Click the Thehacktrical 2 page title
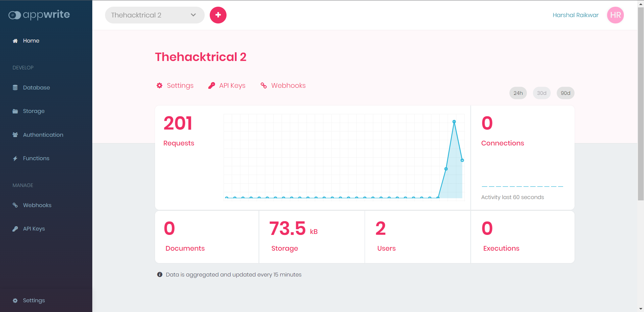The image size is (644, 312). [201, 57]
